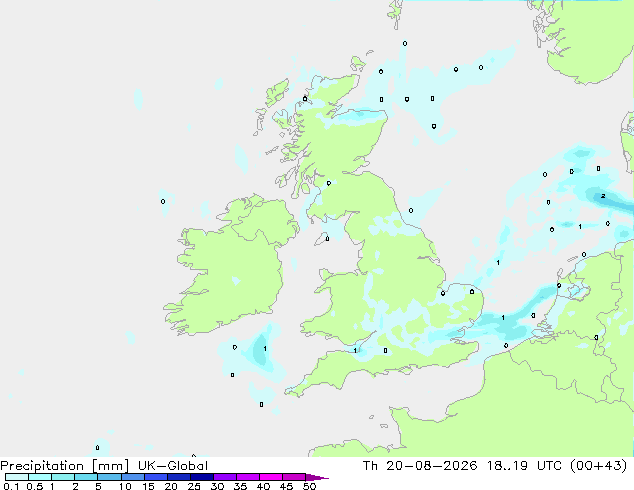The width and height of the screenshot is (634, 490).
Task: Select the '2' precipitation value in North Sea
Action: (x=603, y=196)
